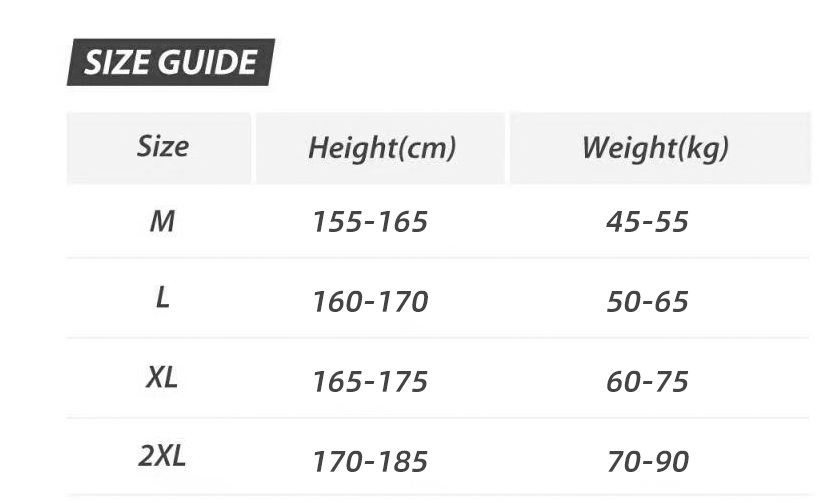Click the 160-170 height value
Viewport: 840px width, 503px height.
(370, 301)
